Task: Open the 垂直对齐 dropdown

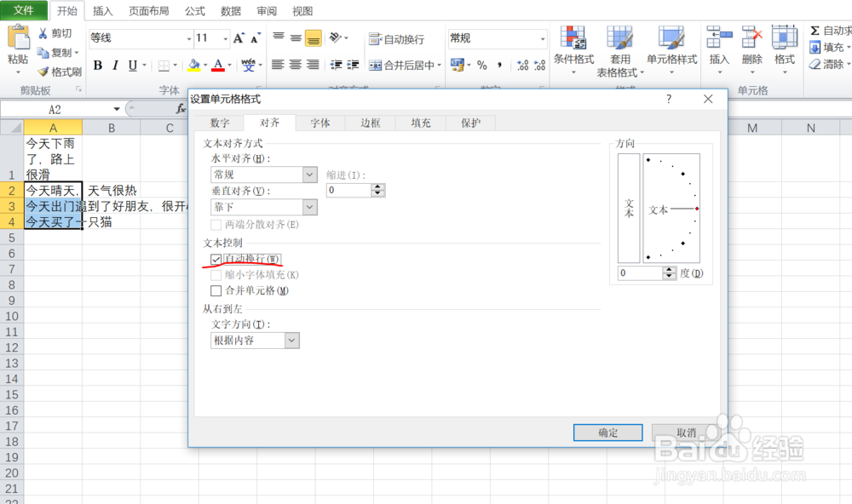Action: coord(310,207)
